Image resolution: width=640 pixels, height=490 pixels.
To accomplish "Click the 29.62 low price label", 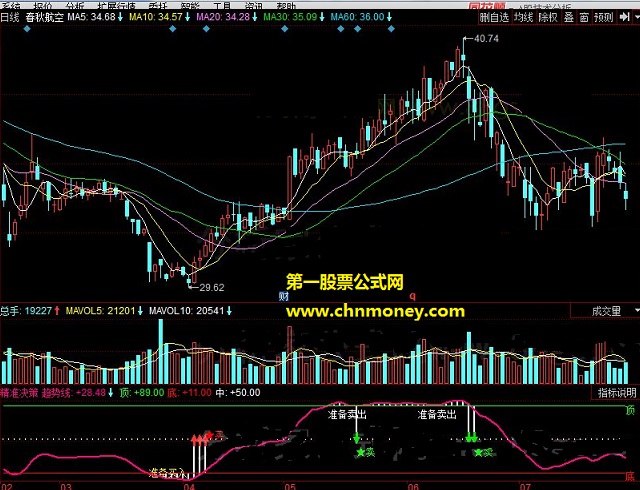I will tap(212, 287).
